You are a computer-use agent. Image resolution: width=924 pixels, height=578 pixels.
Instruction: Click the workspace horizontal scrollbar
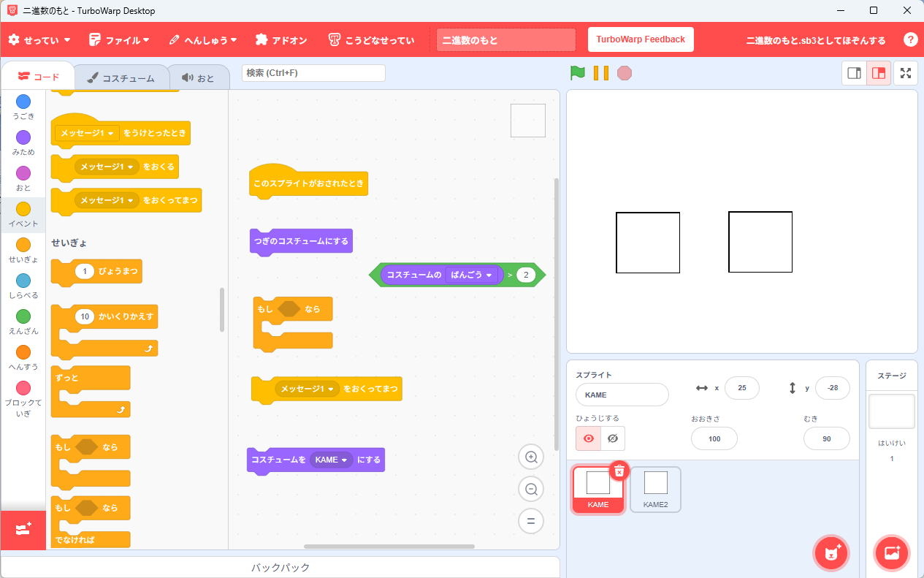point(389,547)
